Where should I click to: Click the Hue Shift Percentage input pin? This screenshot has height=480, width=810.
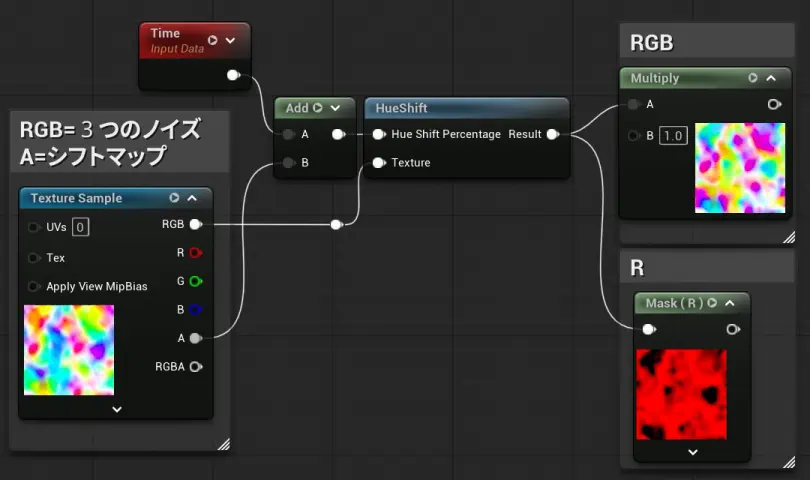coord(378,134)
